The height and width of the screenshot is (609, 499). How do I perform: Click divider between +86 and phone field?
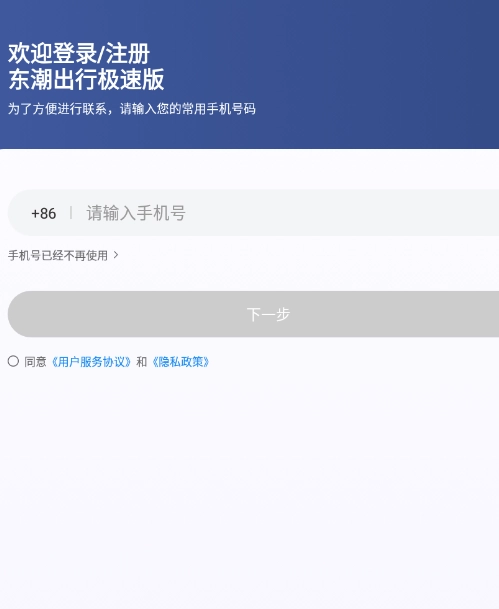(71, 213)
